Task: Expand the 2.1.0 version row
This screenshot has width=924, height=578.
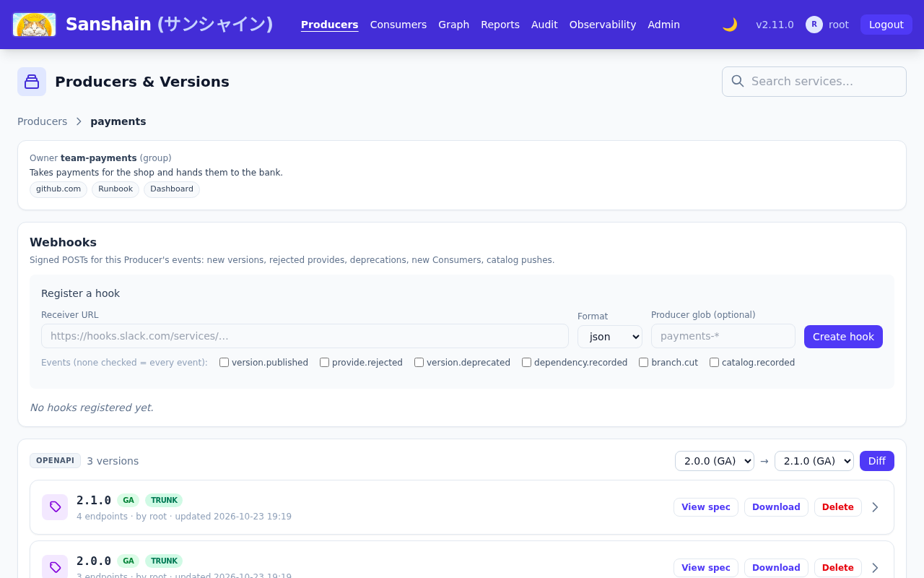Action: coord(875,507)
